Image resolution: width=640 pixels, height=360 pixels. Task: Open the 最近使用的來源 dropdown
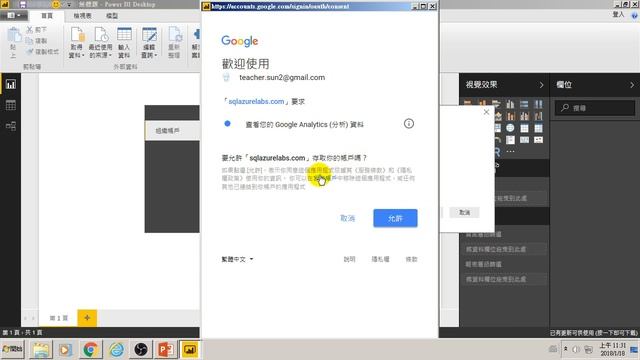tap(100, 42)
